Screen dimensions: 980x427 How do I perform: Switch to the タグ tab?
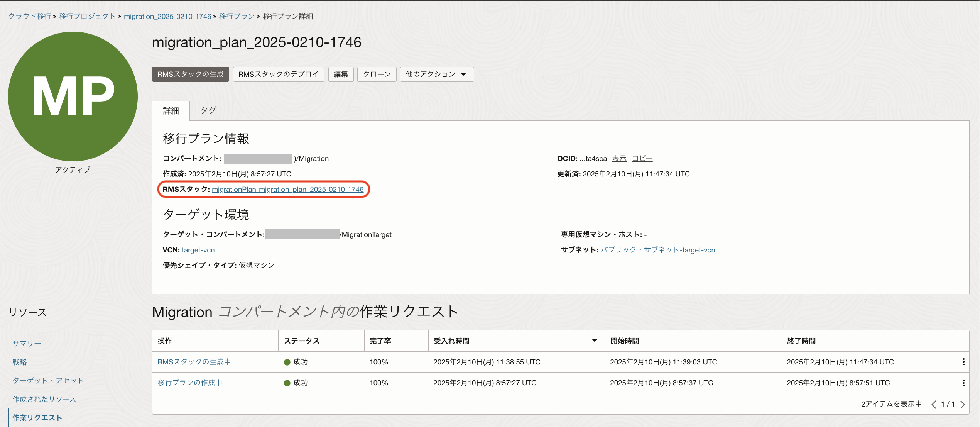tap(208, 110)
